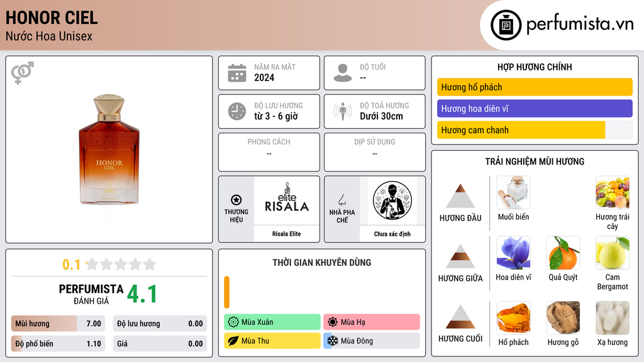Image resolution: width=644 pixels, height=362 pixels.
Task: Click the unisex gender symbol icon
Action: point(23,73)
